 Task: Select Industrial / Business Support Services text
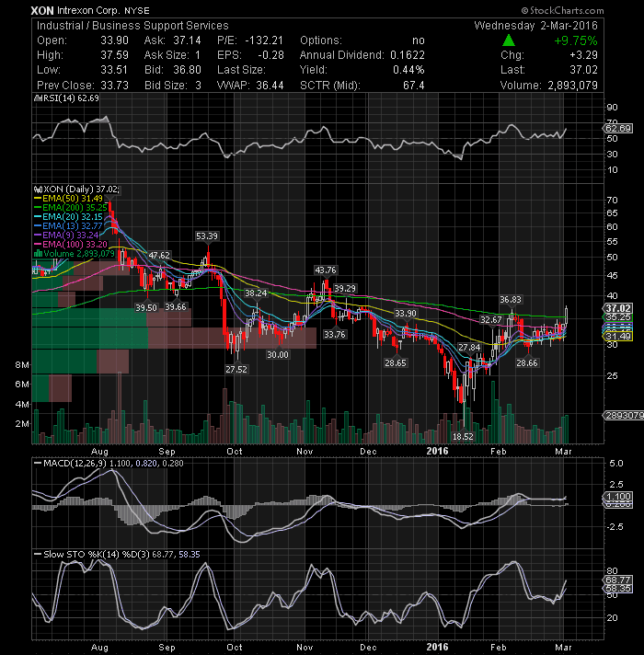point(132,26)
